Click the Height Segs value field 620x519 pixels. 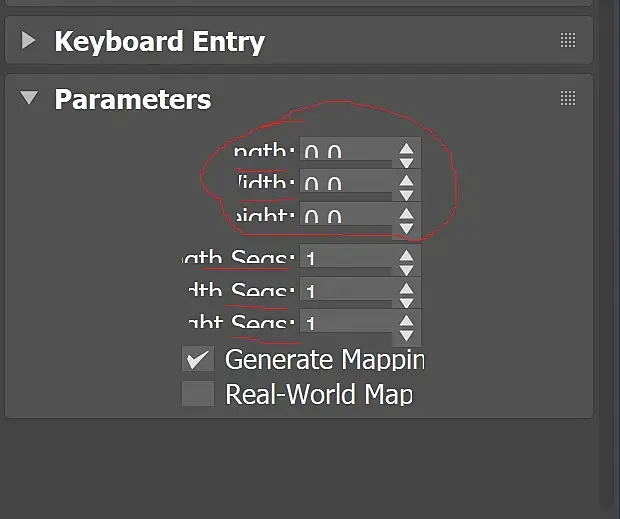point(345,324)
